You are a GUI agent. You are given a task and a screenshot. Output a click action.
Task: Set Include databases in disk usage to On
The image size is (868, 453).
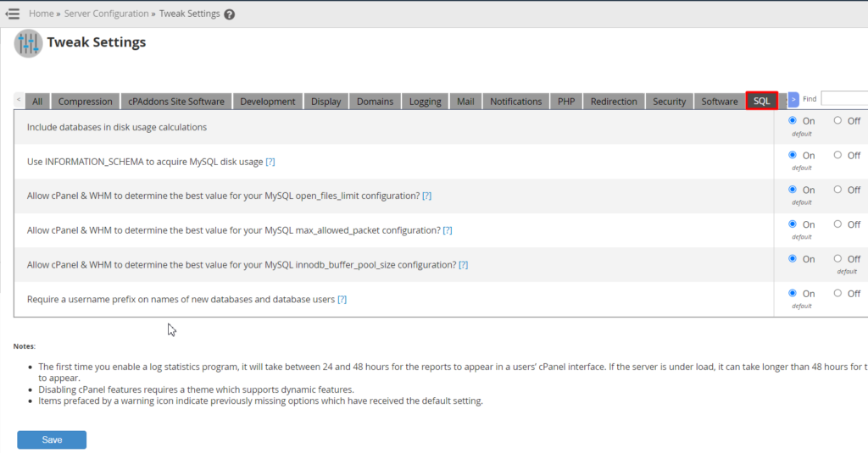tap(793, 120)
